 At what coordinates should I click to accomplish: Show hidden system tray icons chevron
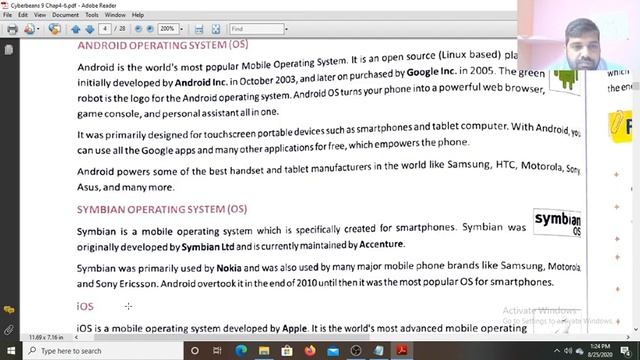(x=556, y=351)
